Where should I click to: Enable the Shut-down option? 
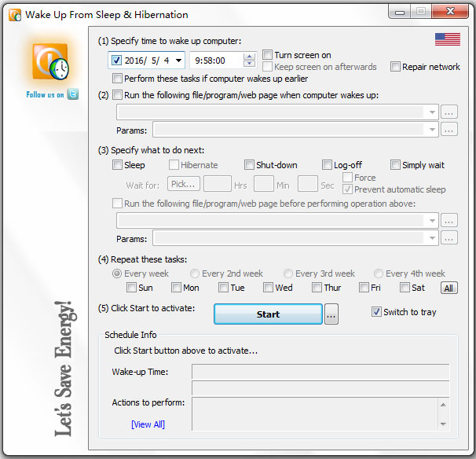(x=249, y=165)
